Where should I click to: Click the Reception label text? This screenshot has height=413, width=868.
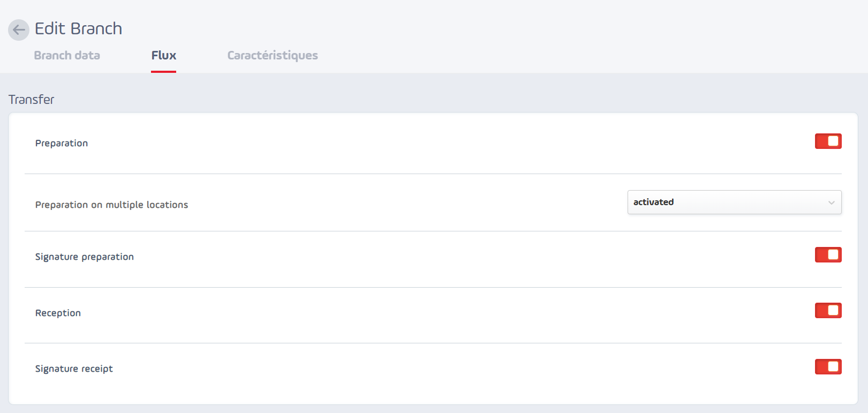[58, 313]
